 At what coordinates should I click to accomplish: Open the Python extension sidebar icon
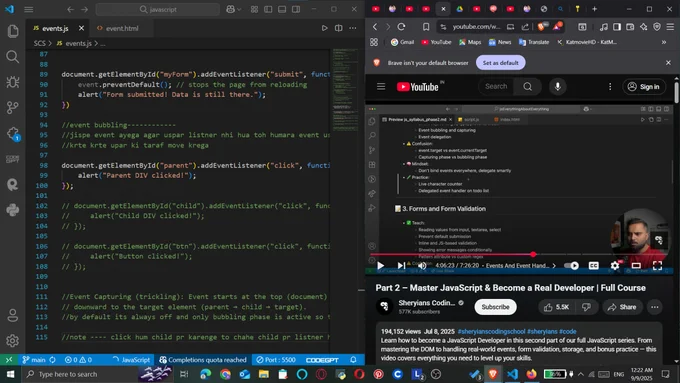tap(13, 210)
